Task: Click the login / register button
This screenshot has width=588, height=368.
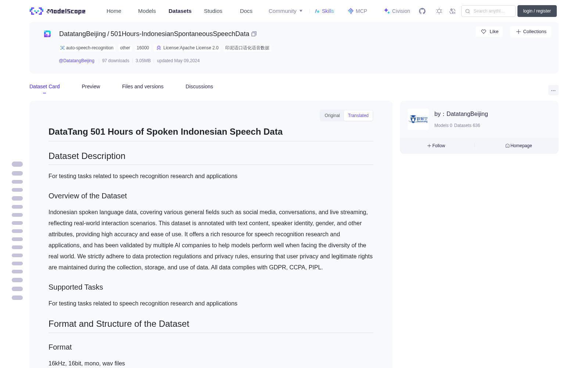Action: pyautogui.click(x=537, y=11)
